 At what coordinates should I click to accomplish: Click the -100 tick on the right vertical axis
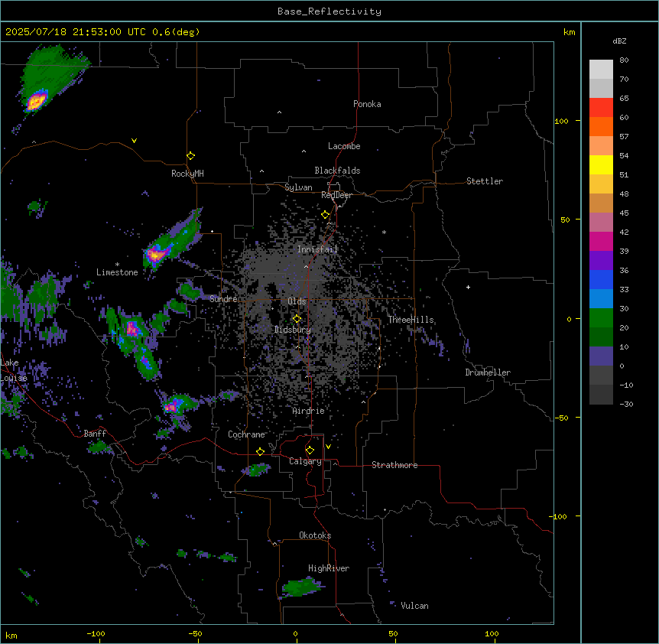[x=559, y=516]
